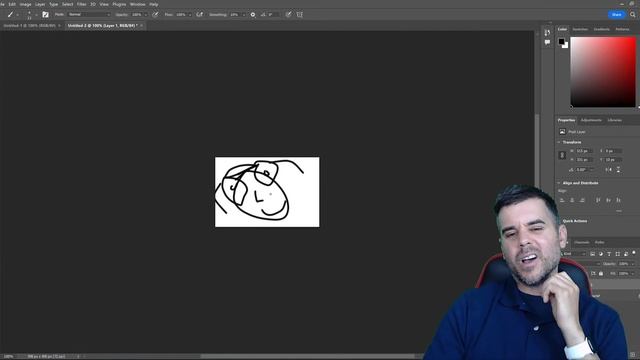Align bottom edges icon
This screenshot has height=360, width=640.
(619, 200)
